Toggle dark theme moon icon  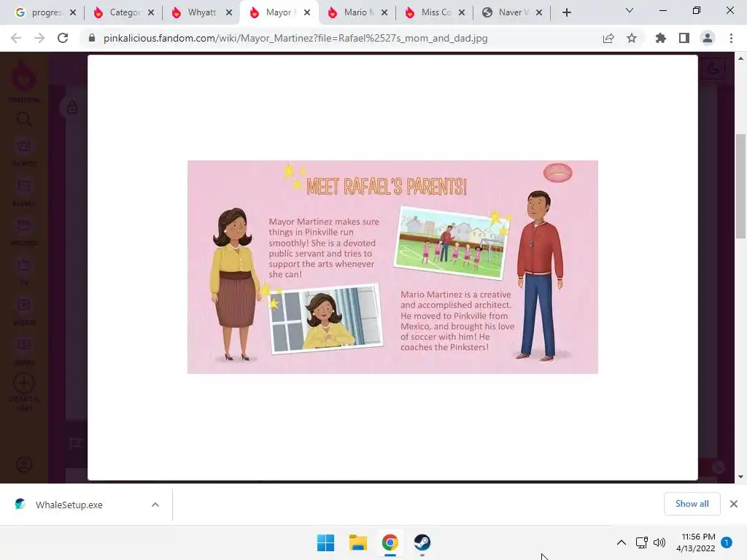click(713, 69)
